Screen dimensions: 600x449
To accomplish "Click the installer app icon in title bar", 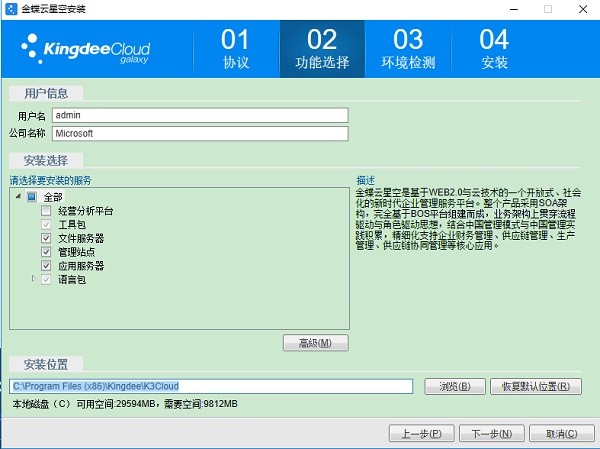I will [x=10, y=9].
